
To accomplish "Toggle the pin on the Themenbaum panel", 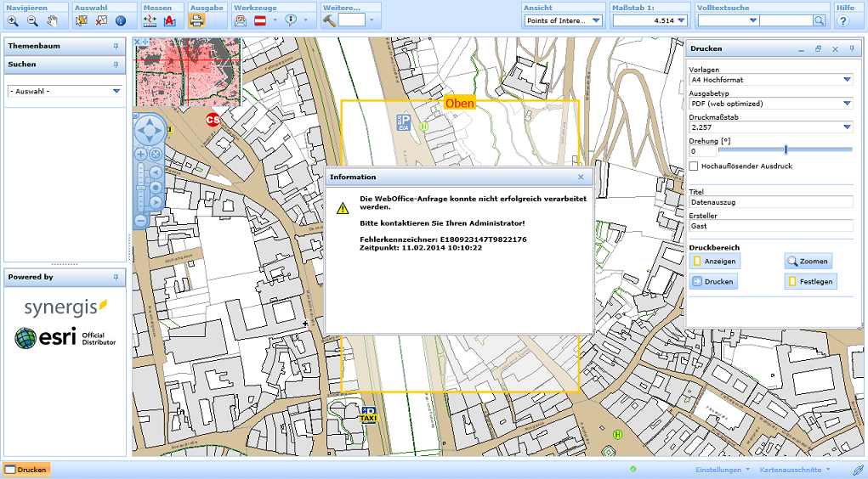I will (116, 45).
